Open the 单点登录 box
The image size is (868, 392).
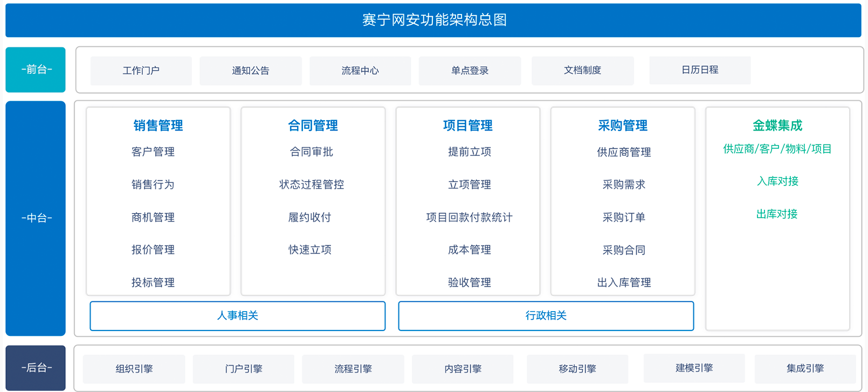(x=470, y=71)
